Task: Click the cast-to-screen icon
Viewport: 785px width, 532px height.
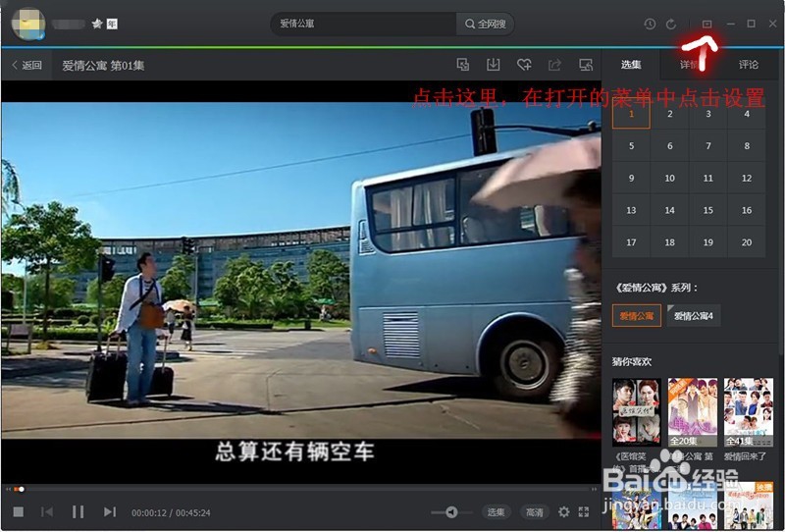Action: [586, 64]
